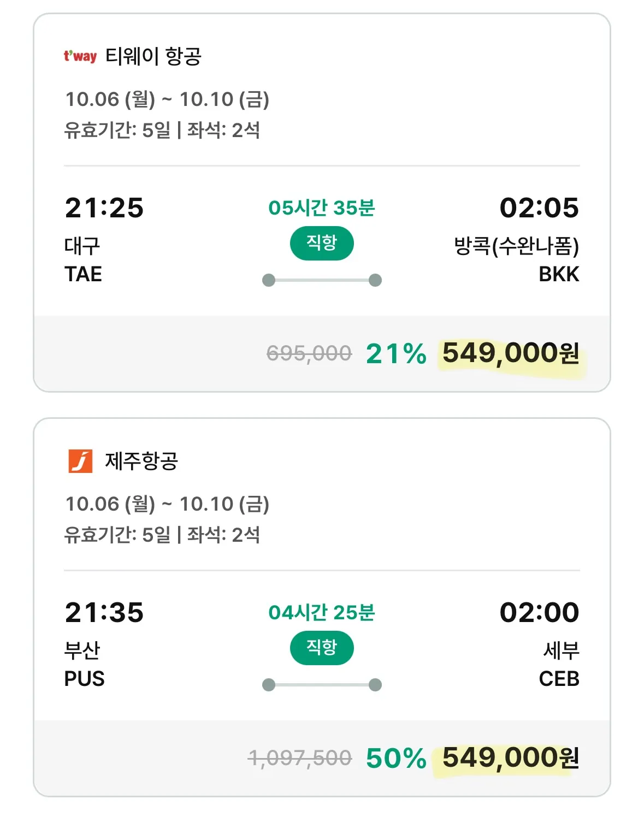Viewport: 644px width, 817px height.
Task: Tap the 직항 badge on Daegu flight
Action: click(x=322, y=242)
